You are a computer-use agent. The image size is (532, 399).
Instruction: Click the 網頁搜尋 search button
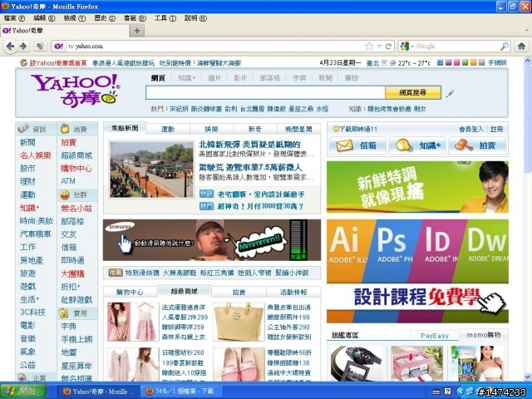coord(413,92)
